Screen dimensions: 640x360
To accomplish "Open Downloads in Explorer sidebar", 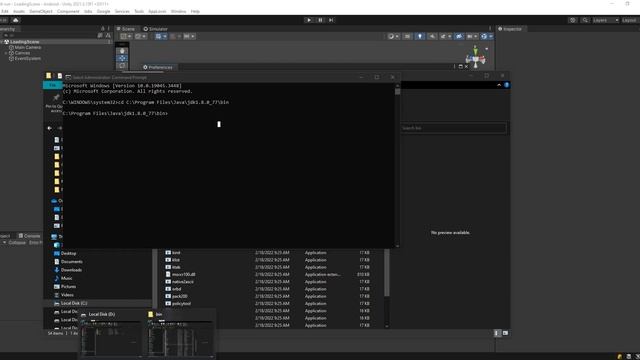I will (71, 270).
